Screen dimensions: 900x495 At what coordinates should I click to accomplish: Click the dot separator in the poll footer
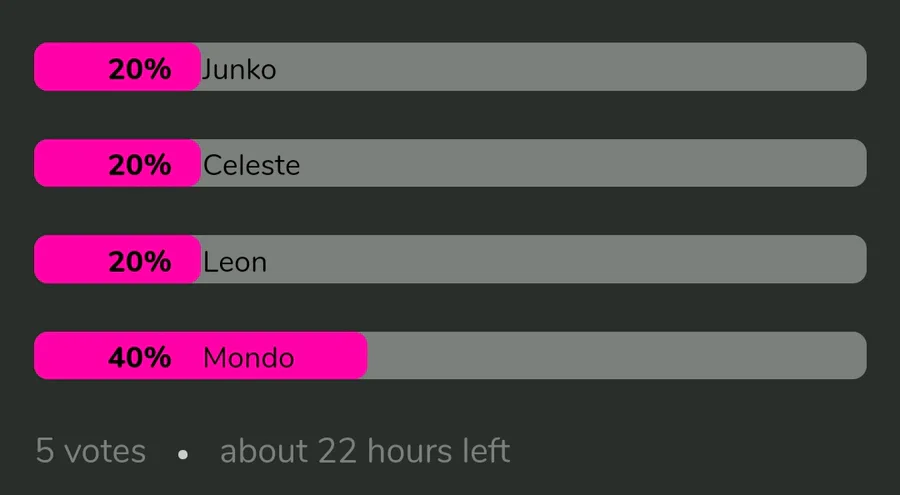182,454
